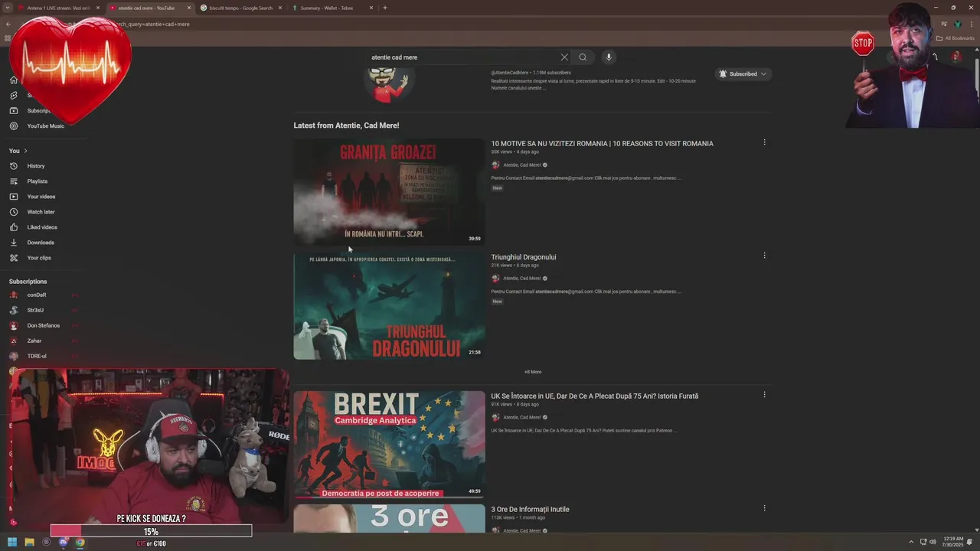
Task: Open File Explorer from taskbar
Action: pos(29,543)
